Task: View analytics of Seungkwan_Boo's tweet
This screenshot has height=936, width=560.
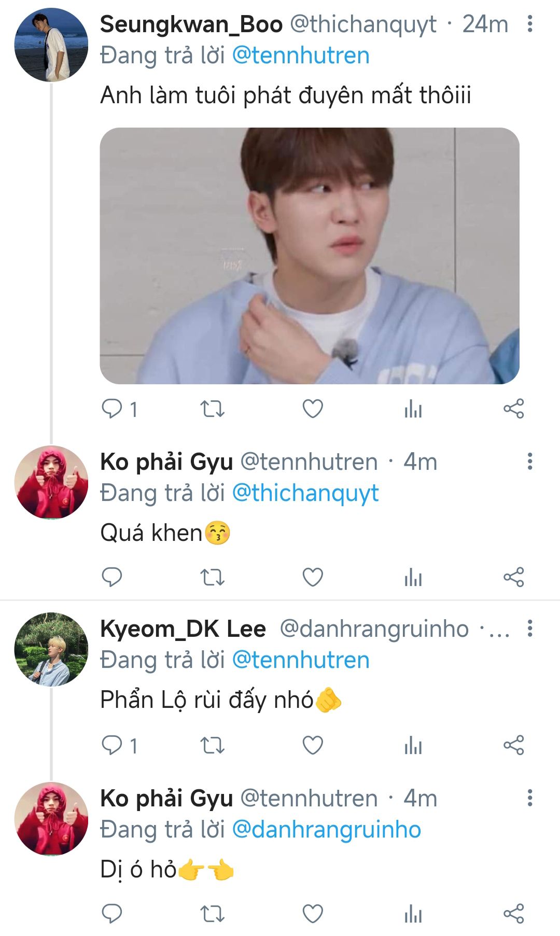Action: [413, 409]
